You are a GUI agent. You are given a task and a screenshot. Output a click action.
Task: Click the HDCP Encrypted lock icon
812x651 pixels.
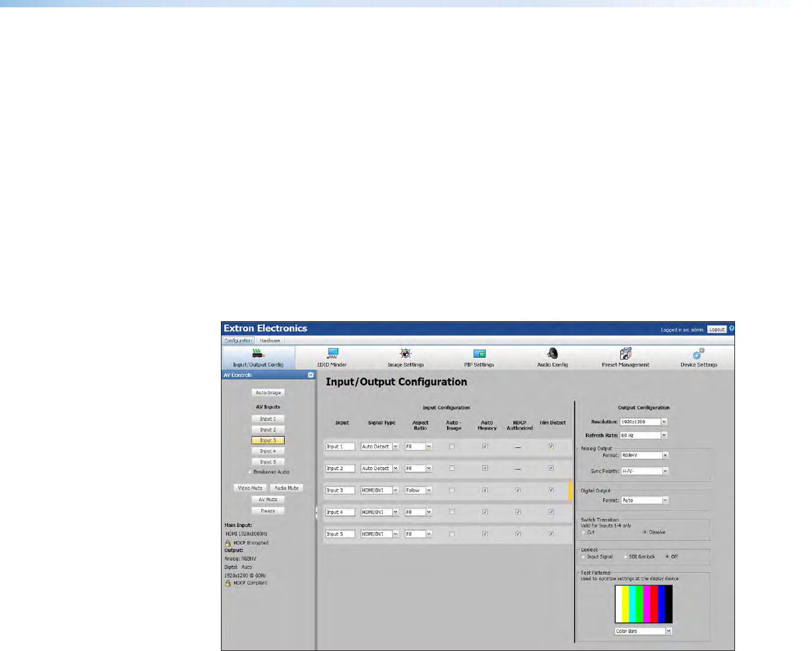(x=228, y=543)
